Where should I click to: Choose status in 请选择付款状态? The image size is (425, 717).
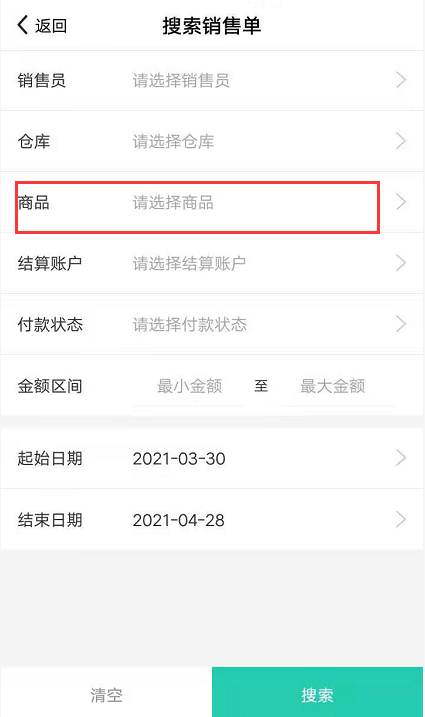(x=189, y=325)
